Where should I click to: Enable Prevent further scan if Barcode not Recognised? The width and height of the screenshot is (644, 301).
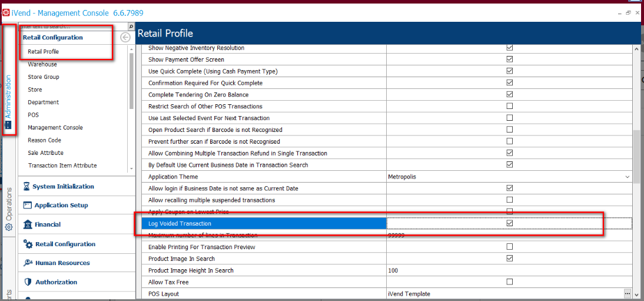click(510, 141)
